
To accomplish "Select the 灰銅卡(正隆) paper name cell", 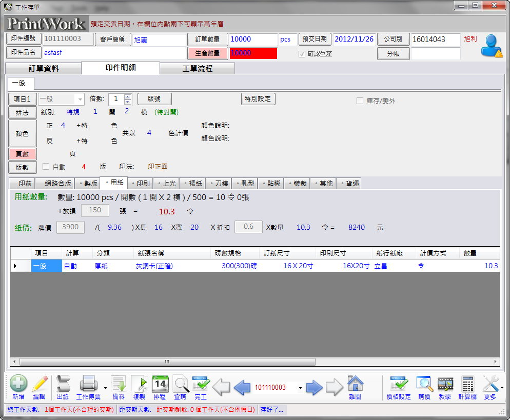I will coord(172,266).
